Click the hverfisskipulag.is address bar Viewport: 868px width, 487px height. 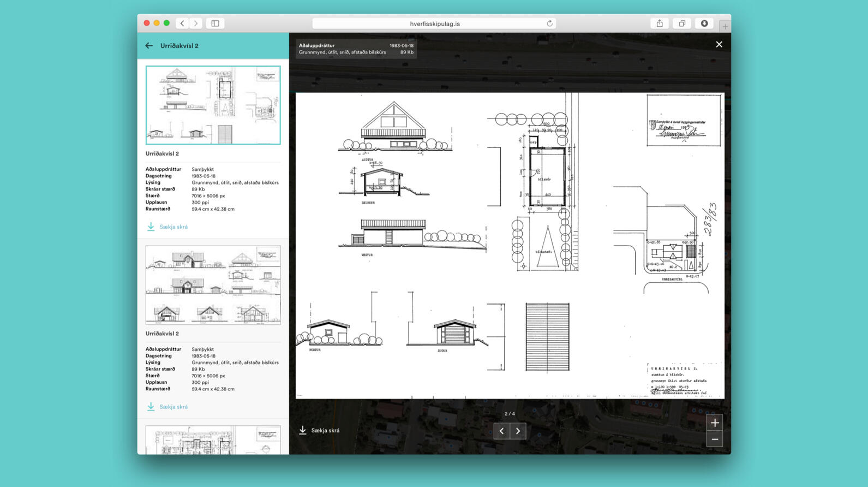434,23
